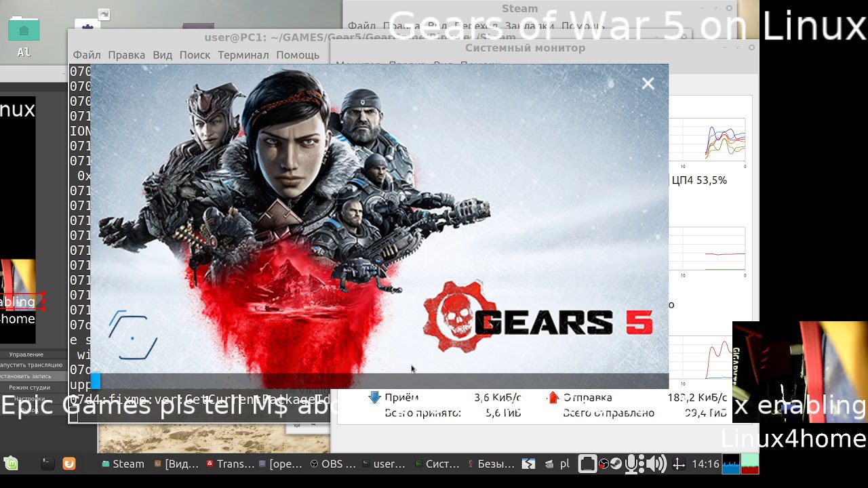Viewport: 868px width, 488px height.
Task: Open the Файл menu in terminal window
Action: click(x=87, y=55)
